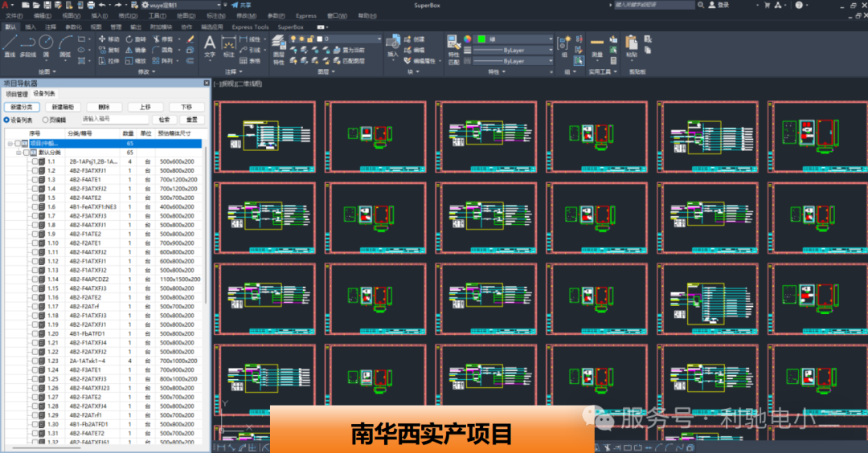Click the keyword search box in title bar
The image size is (868, 453).
click(653, 5)
